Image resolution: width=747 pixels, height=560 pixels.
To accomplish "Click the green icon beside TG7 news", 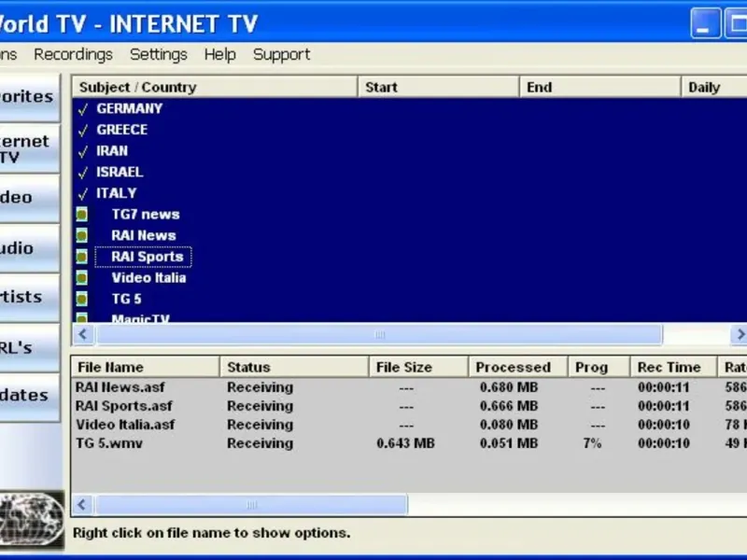I will (82, 215).
